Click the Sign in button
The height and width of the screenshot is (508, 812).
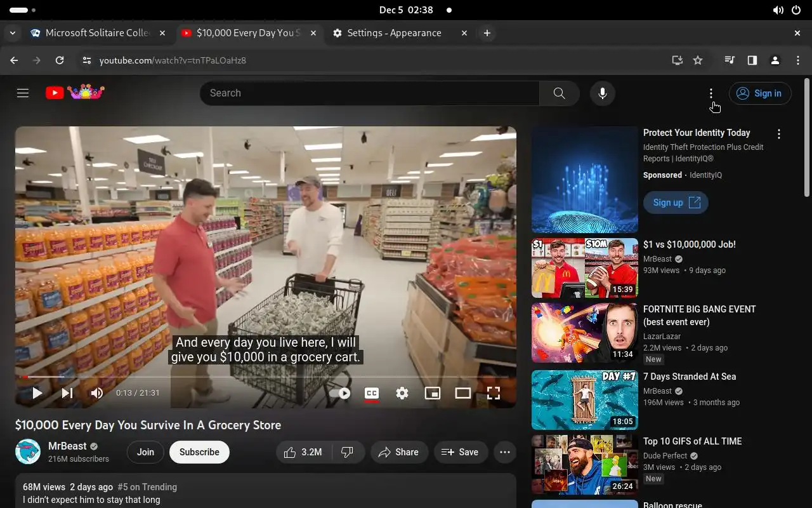(760, 93)
